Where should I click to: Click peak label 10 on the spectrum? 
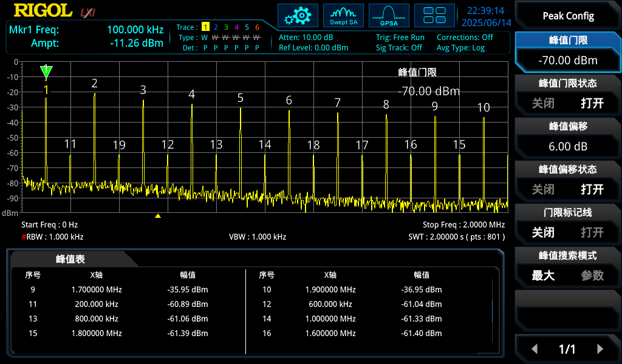pos(484,107)
